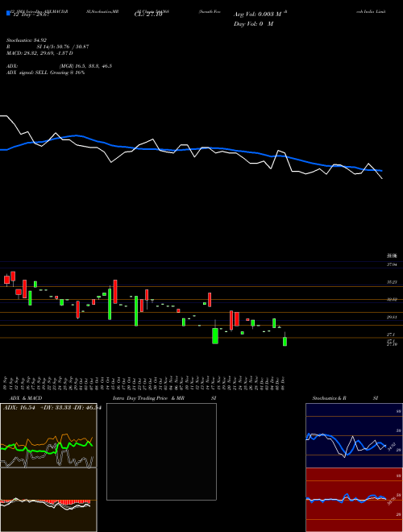Click the blue 12 Day SMA legend square
Viewport: 403px width, 532px height.
(9, 14)
